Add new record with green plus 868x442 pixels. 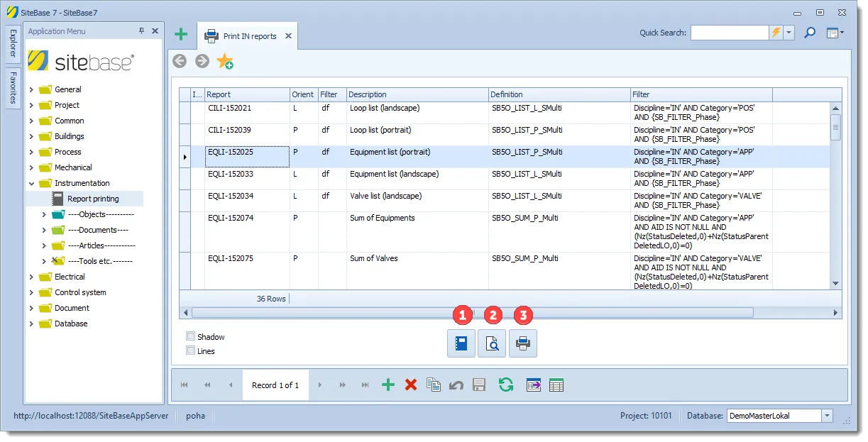click(x=388, y=385)
